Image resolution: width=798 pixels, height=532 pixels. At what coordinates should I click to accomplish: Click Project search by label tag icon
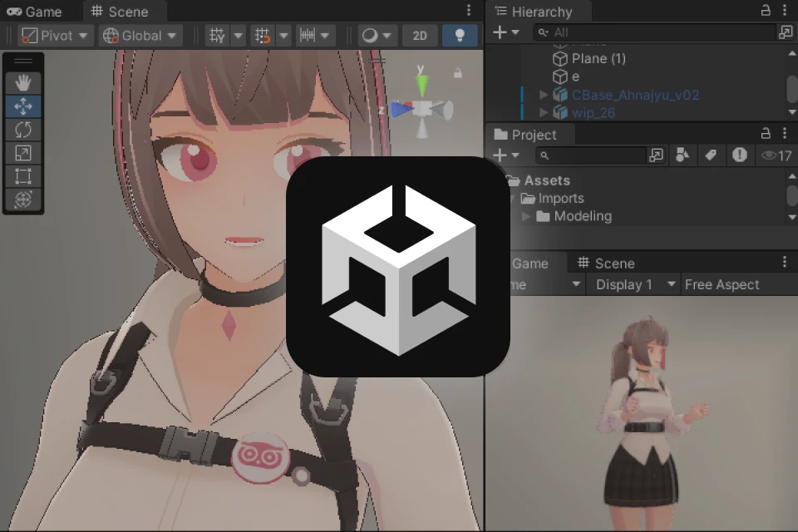[711, 155]
